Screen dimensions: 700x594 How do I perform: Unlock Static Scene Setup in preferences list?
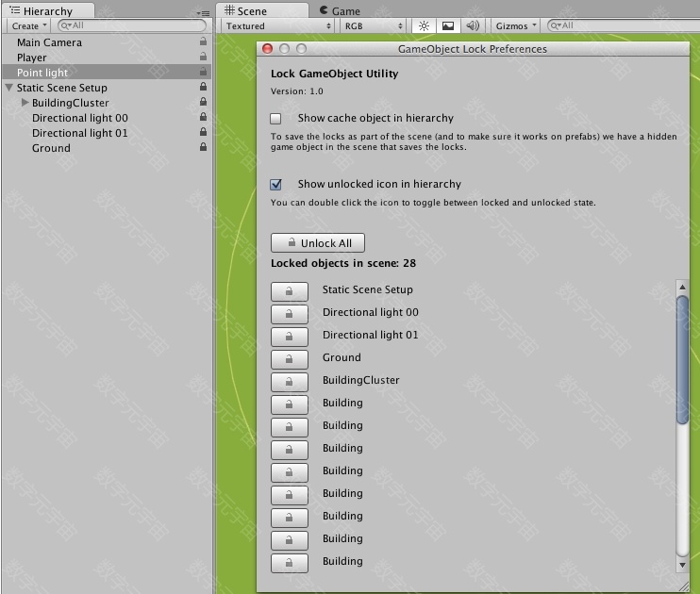290,291
